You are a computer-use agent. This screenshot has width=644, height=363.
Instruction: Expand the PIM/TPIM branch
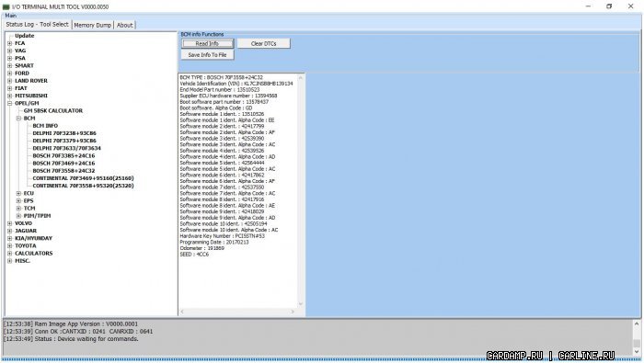18,216
